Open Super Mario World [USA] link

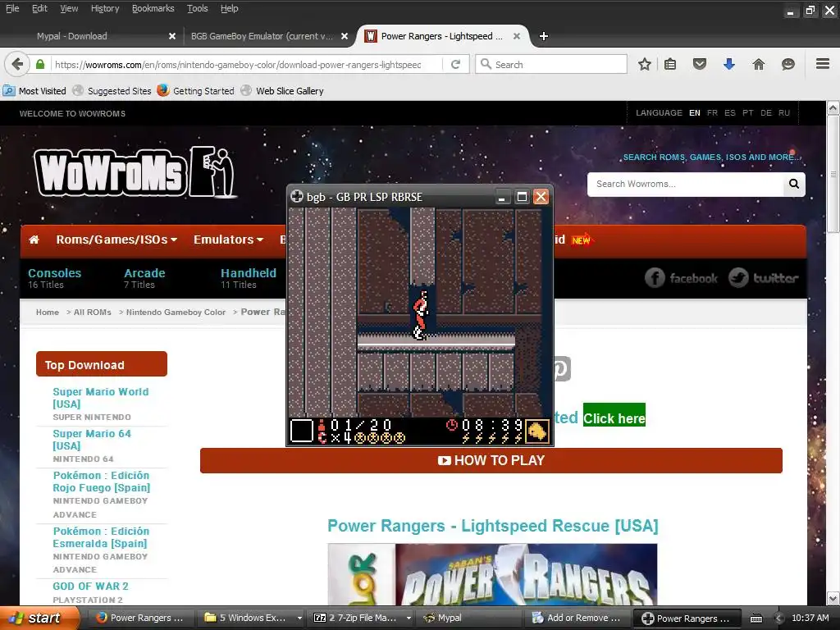pos(101,398)
